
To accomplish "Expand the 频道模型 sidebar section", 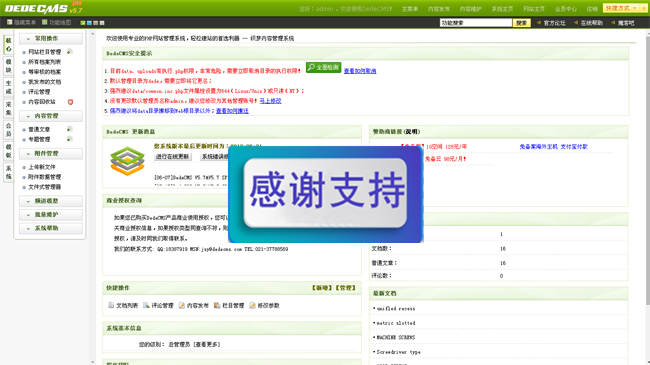I will 51,201.
